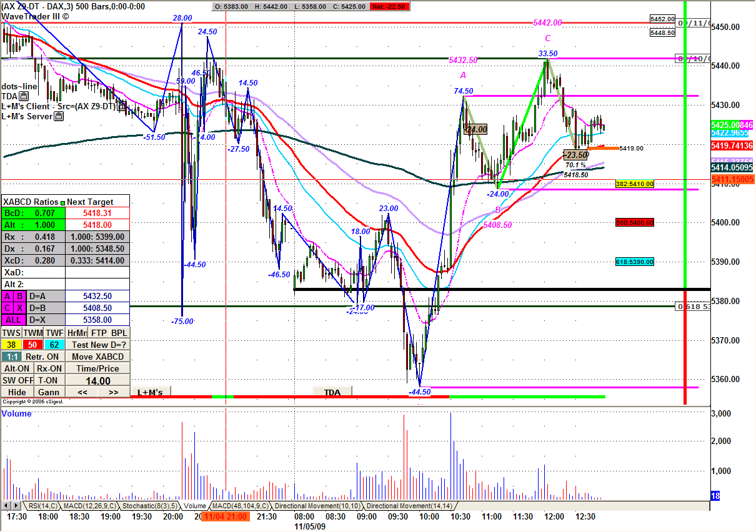Hide the WaveTrader panel with Hide button

17,392
